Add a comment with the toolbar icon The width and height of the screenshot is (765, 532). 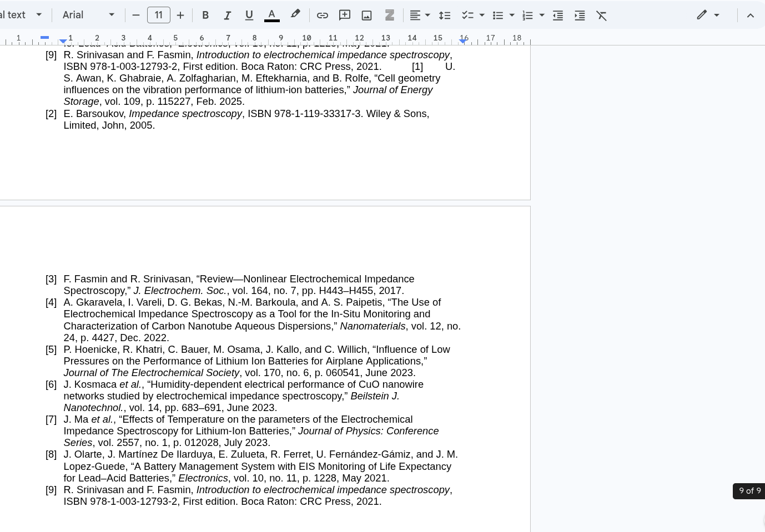click(345, 15)
